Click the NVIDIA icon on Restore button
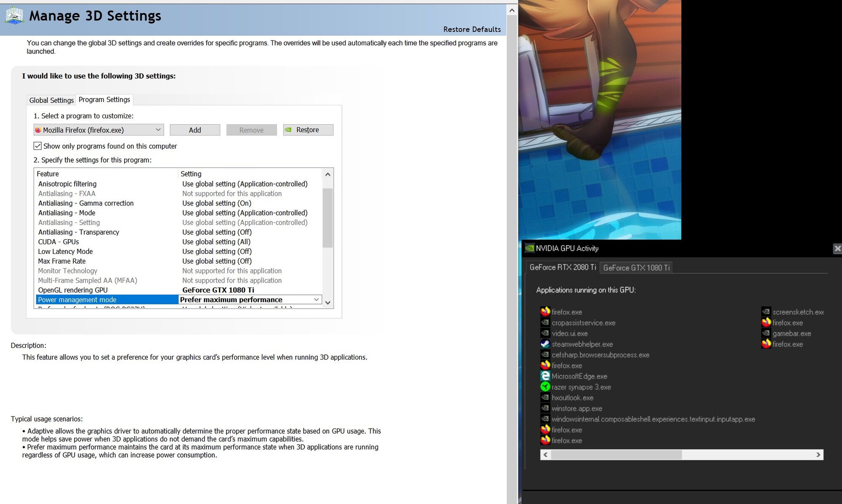Screen dimensions: 842x504 click(x=288, y=130)
